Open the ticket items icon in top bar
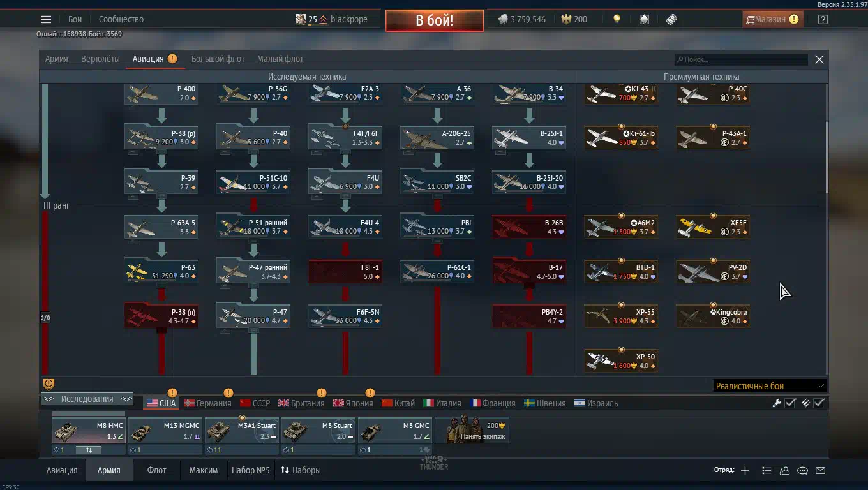This screenshot has height=490, width=868. click(x=671, y=19)
